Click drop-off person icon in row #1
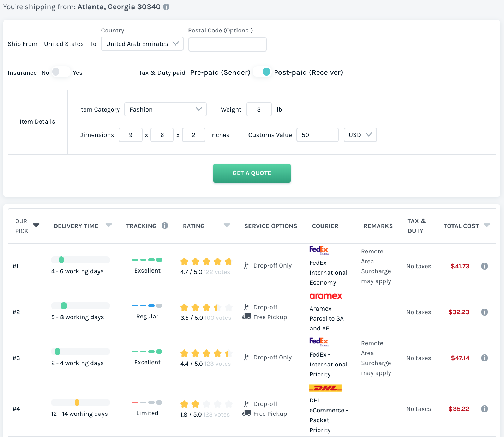 [246, 265]
